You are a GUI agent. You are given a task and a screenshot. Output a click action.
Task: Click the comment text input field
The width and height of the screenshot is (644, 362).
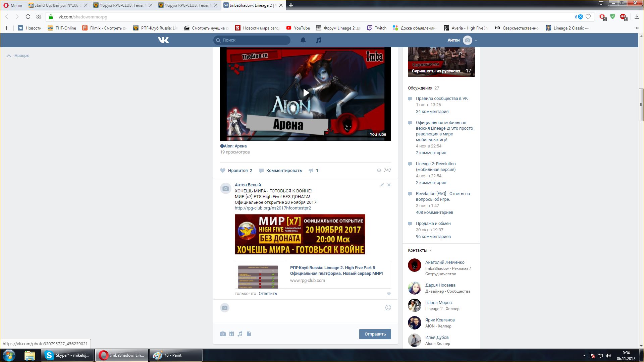click(x=307, y=311)
